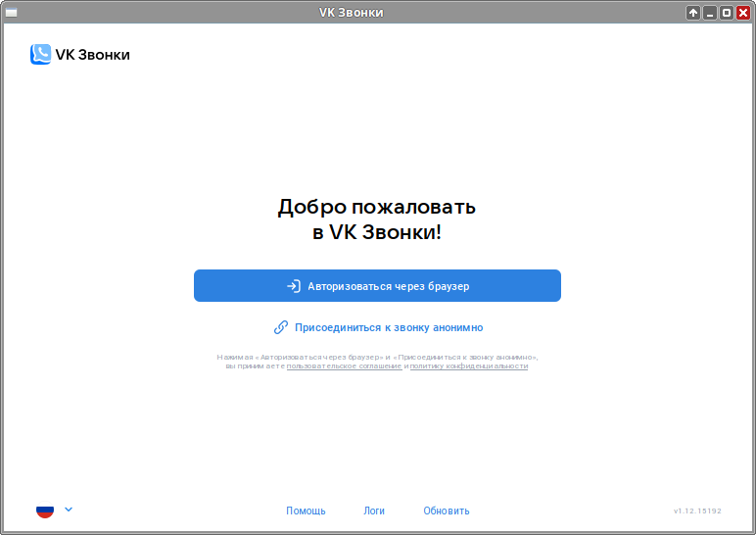The width and height of the screenshot is (756, 535).
Task: Minimize the VK Звонки window
Action: pyautogui.click(x=710, y=13)
